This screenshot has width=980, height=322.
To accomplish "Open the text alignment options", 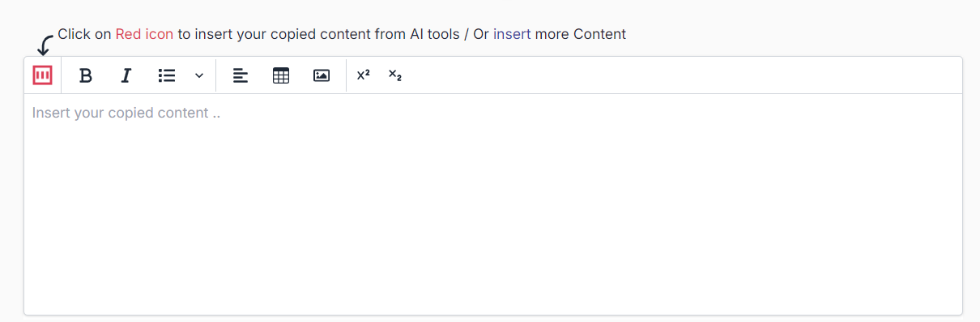I will pyautogui.click(x=241, y=75).
